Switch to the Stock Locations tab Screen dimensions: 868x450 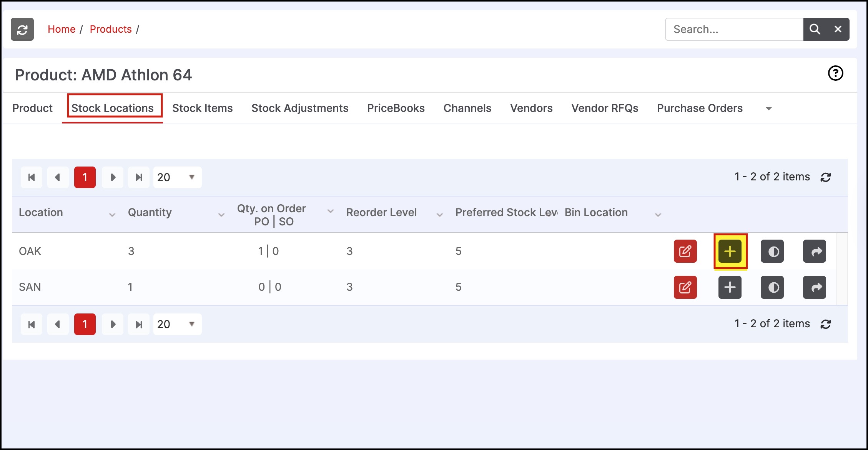click(112, 108)
